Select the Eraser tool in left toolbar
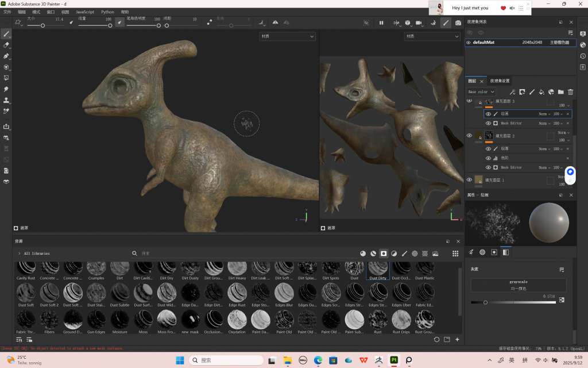 coord(6,45)
